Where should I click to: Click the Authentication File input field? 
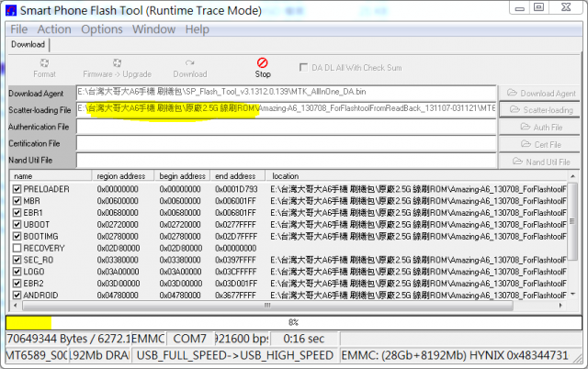(286, 127)
